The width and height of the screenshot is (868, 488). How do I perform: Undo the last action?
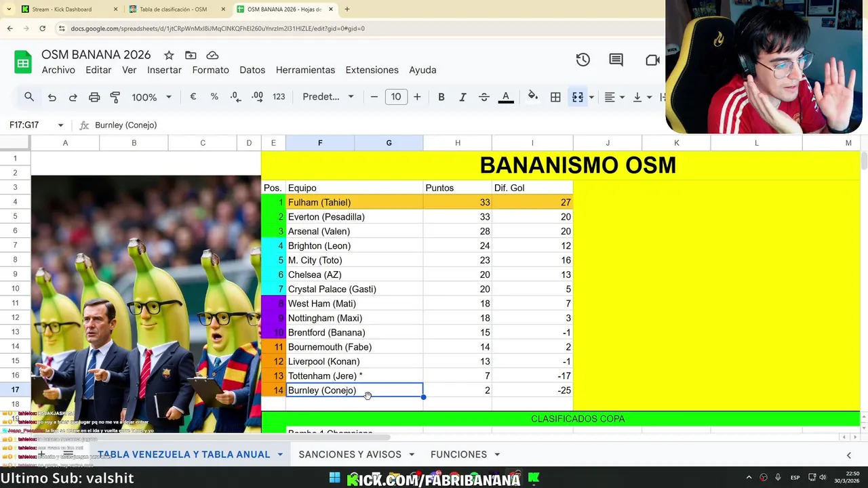tap(52, 97)
